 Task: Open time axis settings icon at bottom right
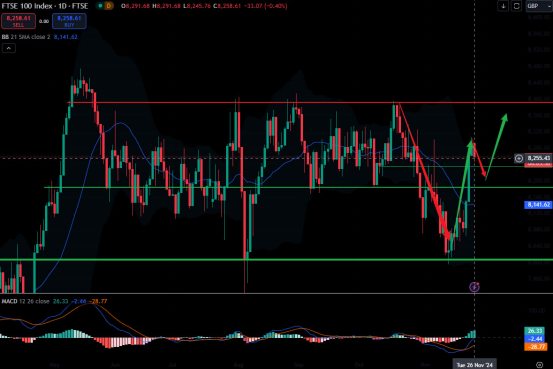[x=539, y=365]
